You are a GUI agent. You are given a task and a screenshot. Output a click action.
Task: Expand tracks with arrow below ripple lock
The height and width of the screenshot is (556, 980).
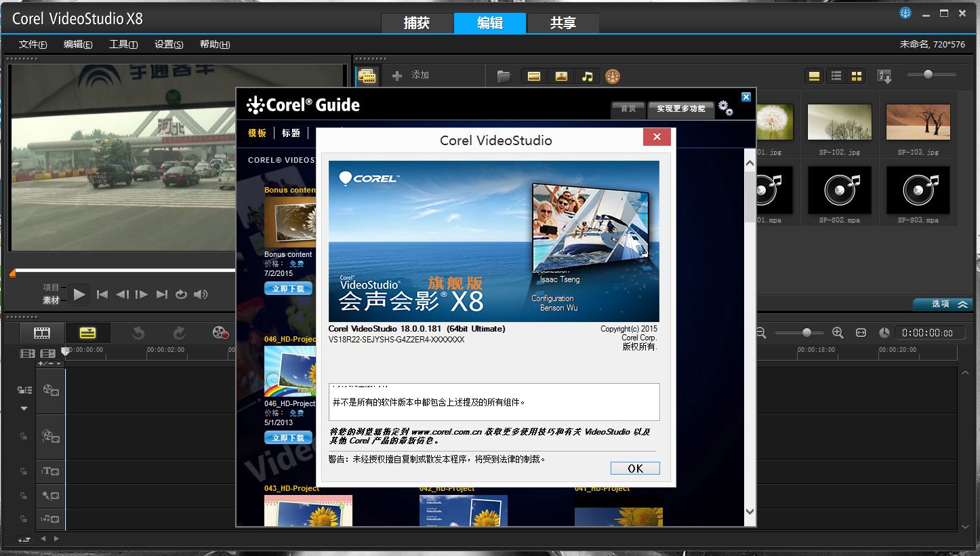pos(24,408)
